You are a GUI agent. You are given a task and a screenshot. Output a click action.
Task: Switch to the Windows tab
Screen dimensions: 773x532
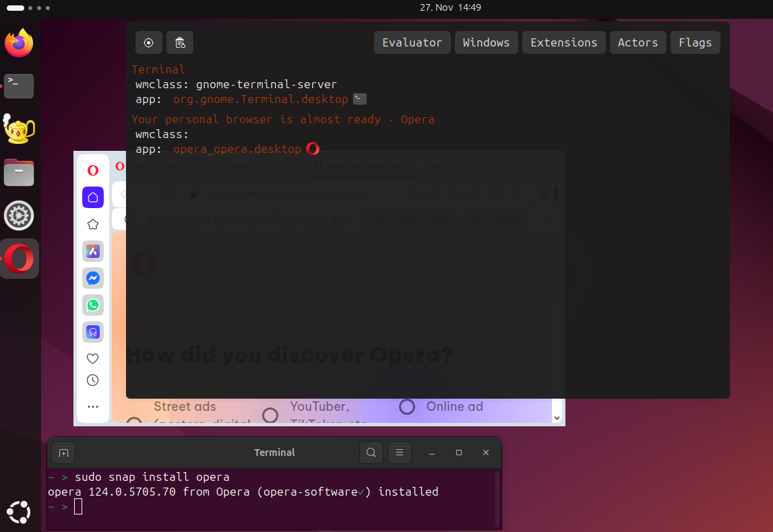click(486, 42)
